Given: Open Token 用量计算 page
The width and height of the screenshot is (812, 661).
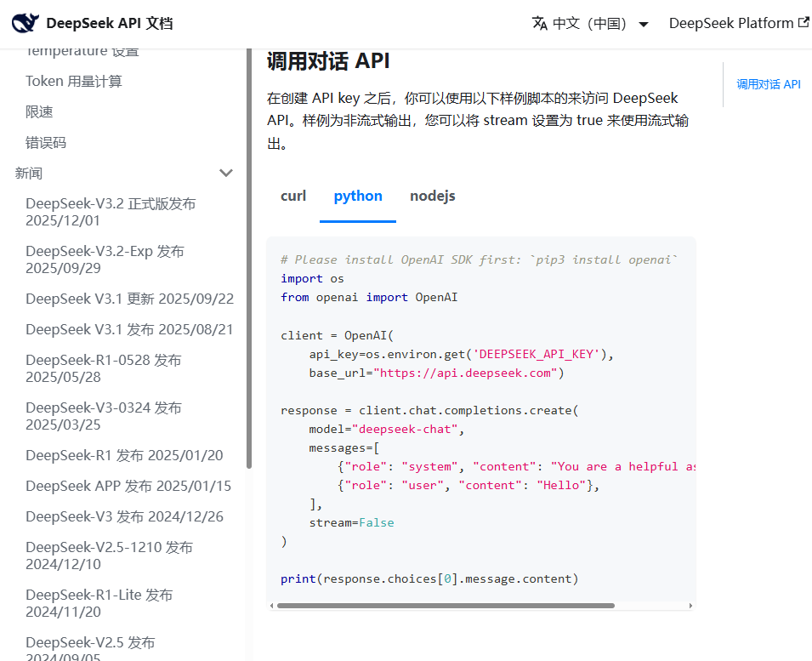Looking at the screenshot, I should [72, 81].
